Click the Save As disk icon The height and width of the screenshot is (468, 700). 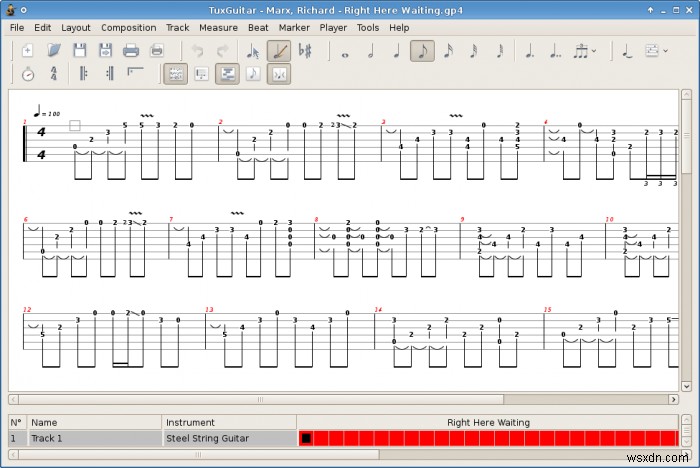tap(105, 50)
